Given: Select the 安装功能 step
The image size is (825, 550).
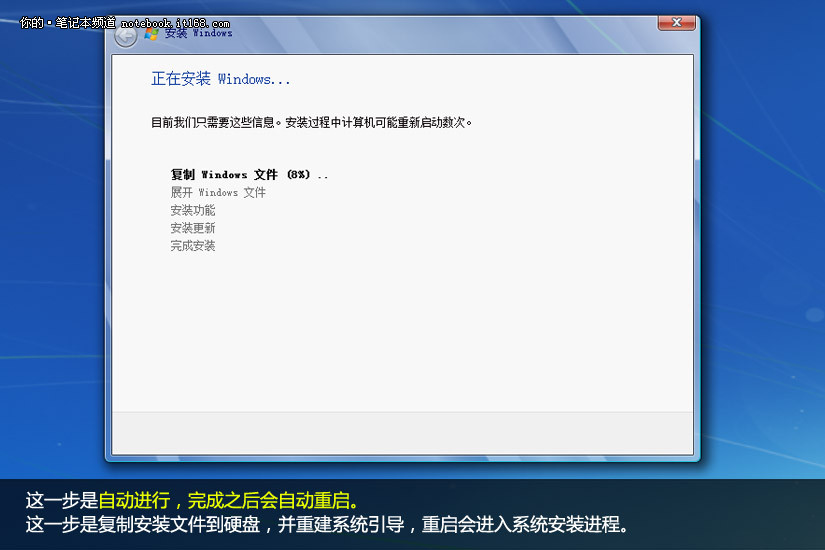Looking at the screenshot, I should pos(193,210).
